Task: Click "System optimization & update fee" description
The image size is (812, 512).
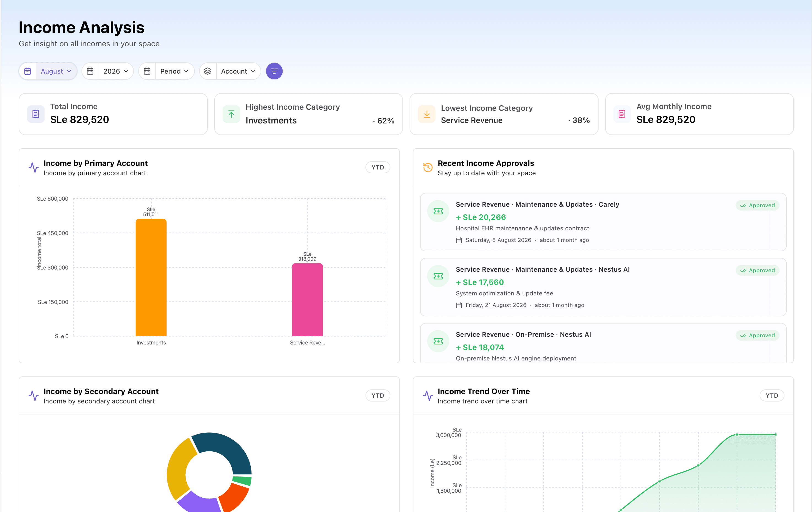Action: click(504, 293)
